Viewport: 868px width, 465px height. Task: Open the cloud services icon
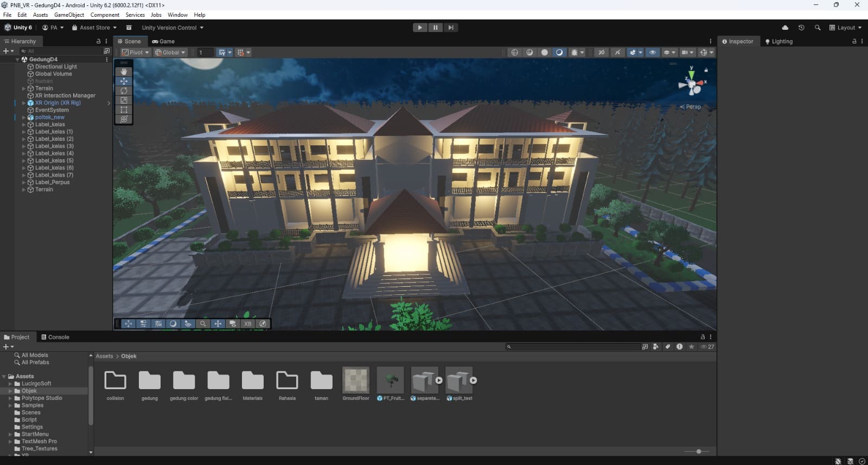coord(785,28)
